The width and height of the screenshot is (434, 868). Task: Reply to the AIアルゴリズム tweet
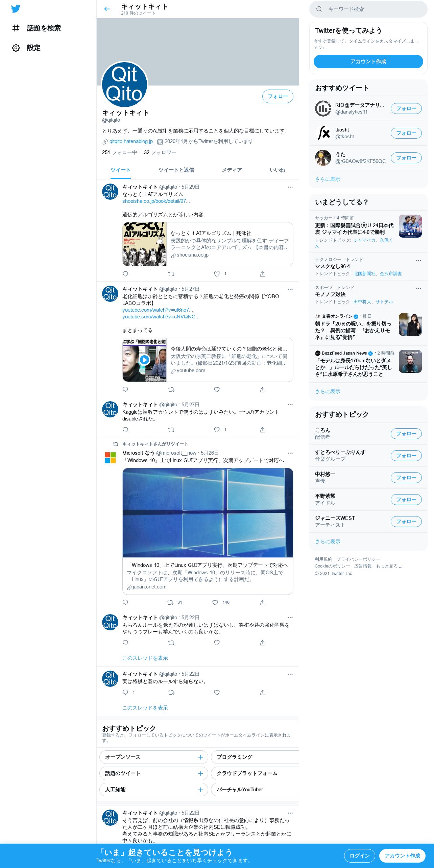point(125,274)
